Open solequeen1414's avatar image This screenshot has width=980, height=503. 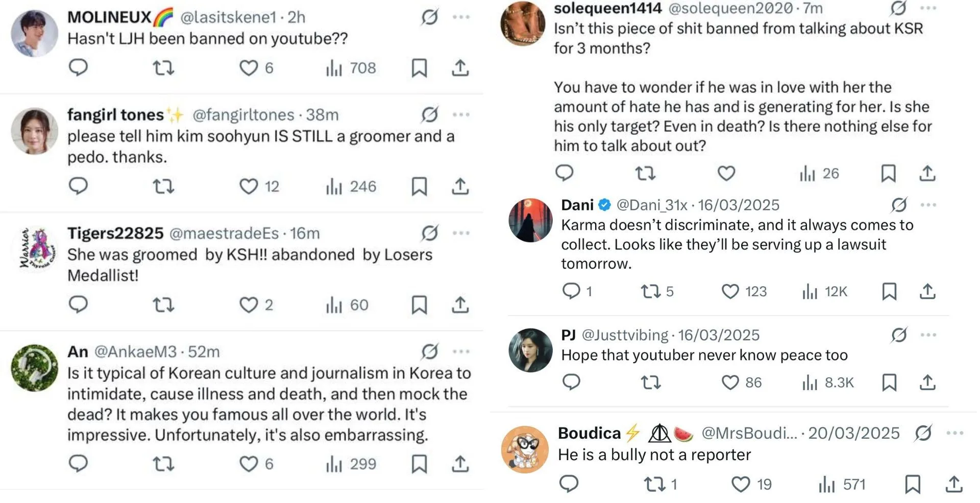coord(523,24)
